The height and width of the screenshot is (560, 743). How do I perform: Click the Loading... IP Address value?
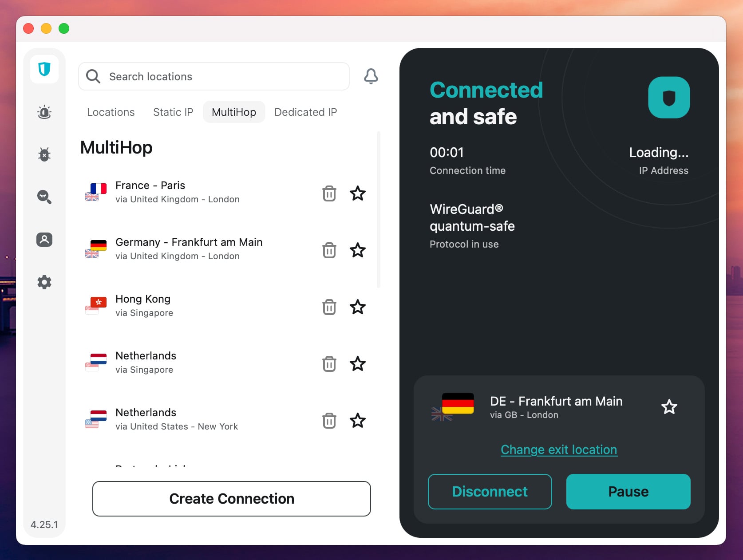click(659, 152)
